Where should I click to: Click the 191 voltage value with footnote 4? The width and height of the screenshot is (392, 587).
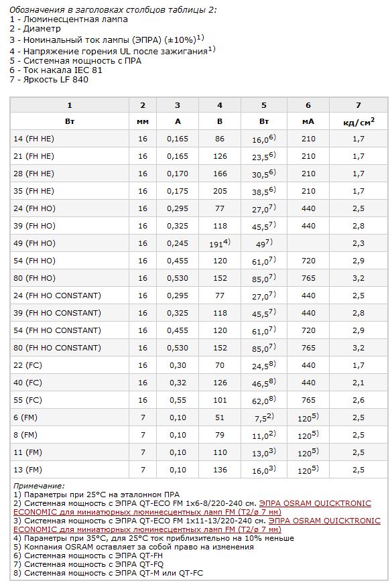pos(220,243)
